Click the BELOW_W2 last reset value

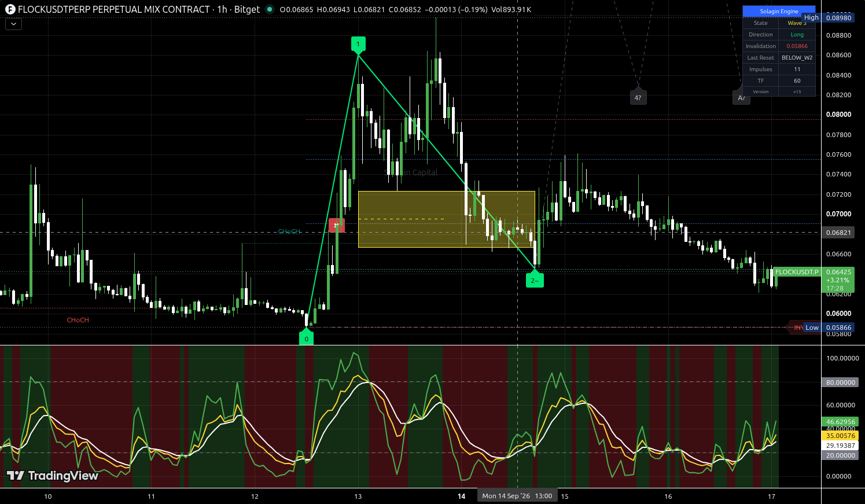coord(797,58)
